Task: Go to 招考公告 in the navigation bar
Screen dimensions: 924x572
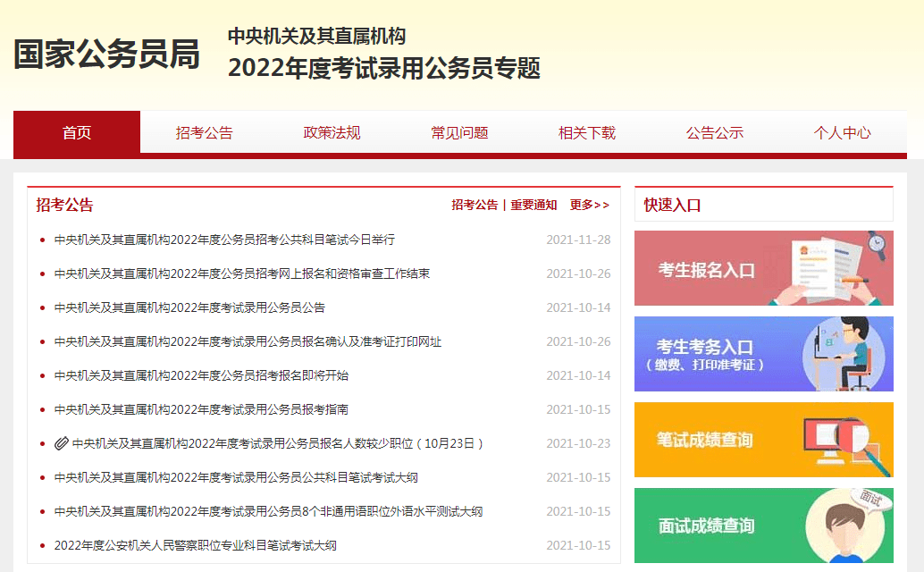Action: coord(205,132)
